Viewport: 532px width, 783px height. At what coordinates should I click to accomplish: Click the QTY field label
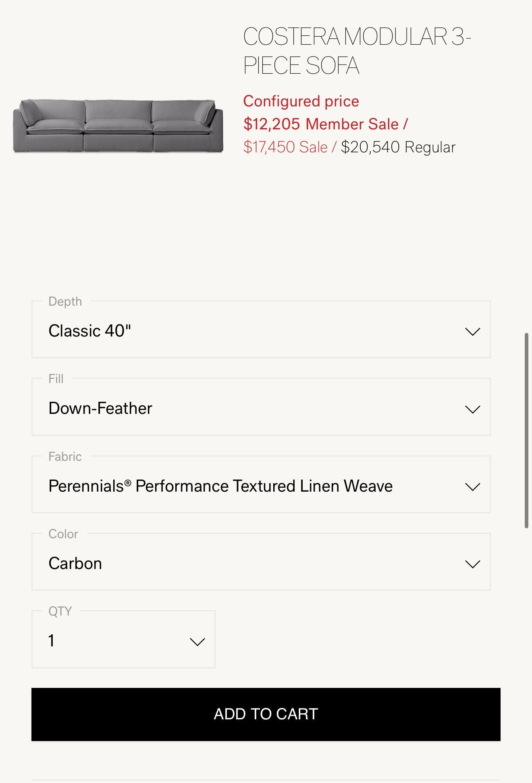point(60,611)
